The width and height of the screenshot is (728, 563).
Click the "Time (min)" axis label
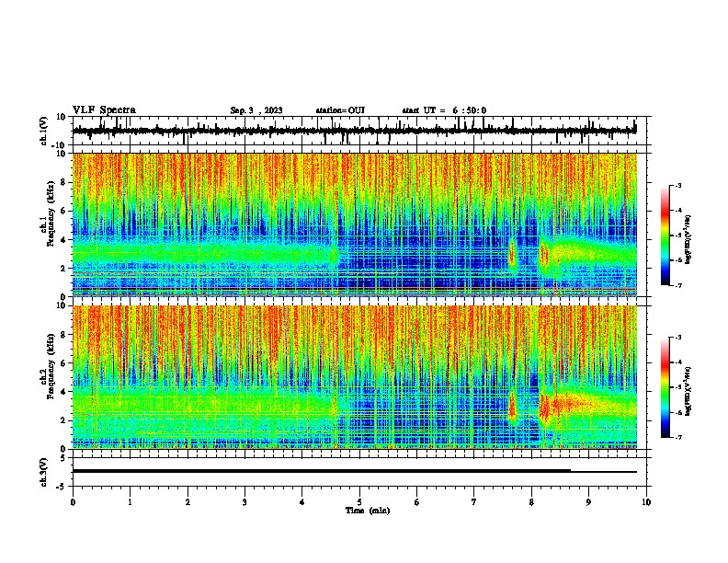(368, 511)
